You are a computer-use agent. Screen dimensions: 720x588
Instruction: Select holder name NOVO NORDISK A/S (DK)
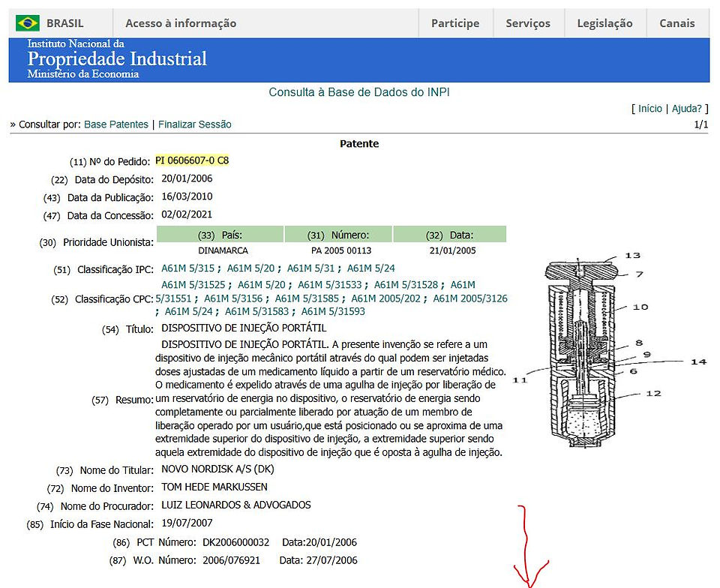tap(217, 469)
